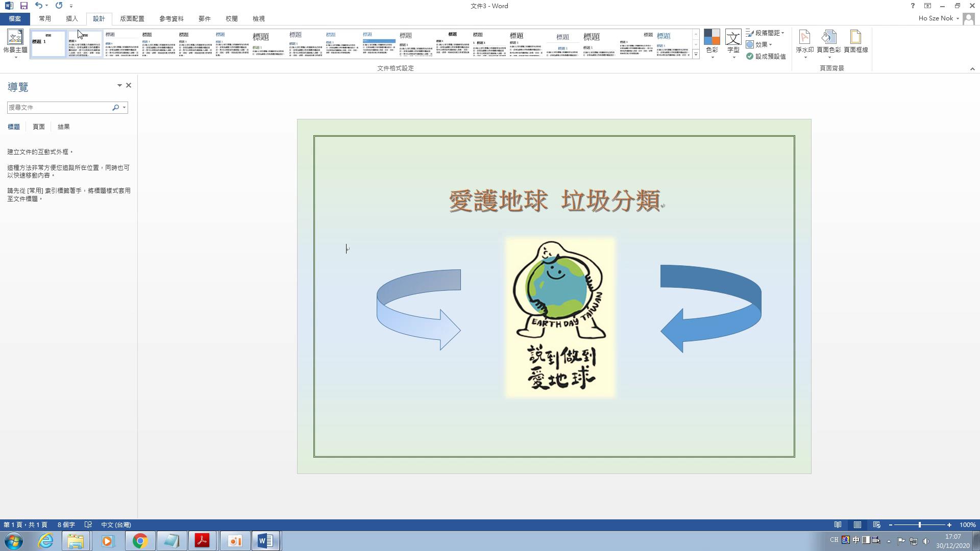The height and width of the screenshot is (551, 980).
Task: Collapse the ribbon with the caret
Action: [972, 68]
